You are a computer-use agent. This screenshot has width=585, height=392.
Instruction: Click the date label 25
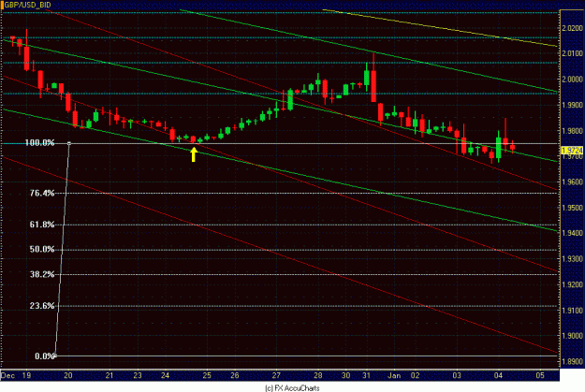click(207, 375)
